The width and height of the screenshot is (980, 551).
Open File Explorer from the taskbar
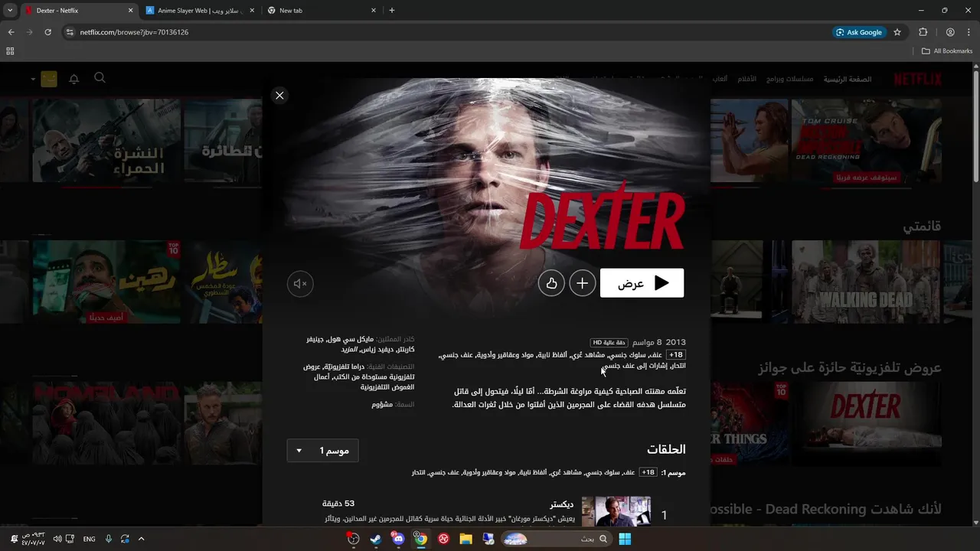(465, 539)
